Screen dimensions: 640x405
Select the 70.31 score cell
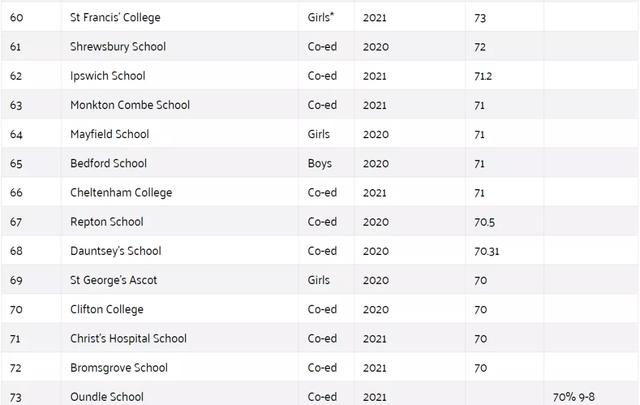click(487, 251)
